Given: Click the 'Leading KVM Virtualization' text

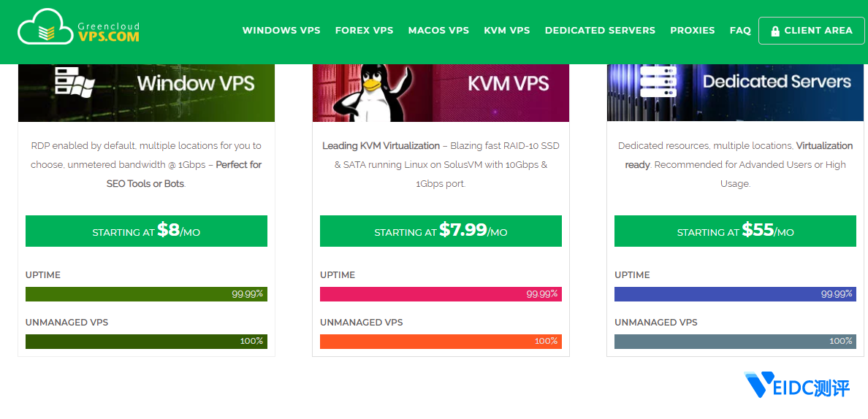Looking at the screenshot, I should click(381, 146).
